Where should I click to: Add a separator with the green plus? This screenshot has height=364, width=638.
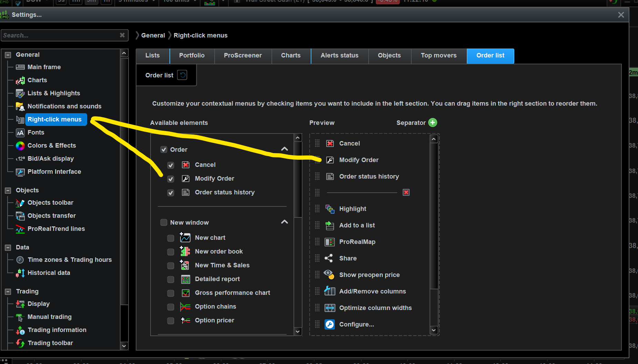point(433,123)
